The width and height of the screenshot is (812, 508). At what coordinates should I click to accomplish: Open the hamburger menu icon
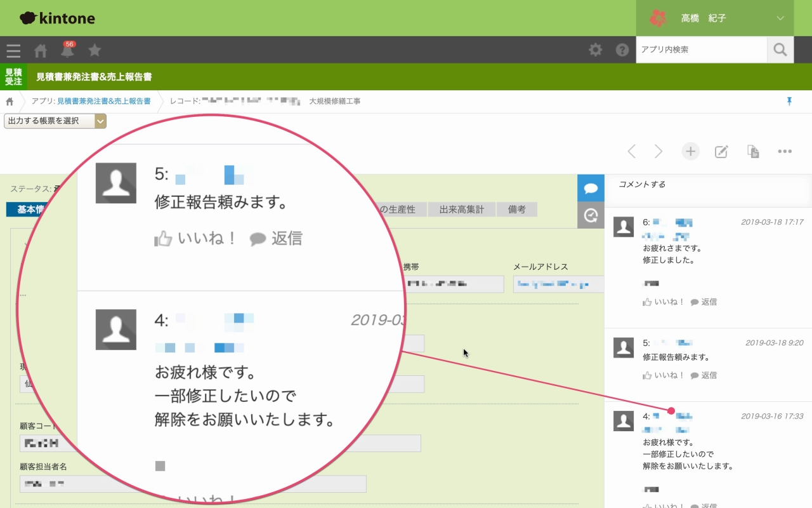pyautogui.click(x=13, y=50)
